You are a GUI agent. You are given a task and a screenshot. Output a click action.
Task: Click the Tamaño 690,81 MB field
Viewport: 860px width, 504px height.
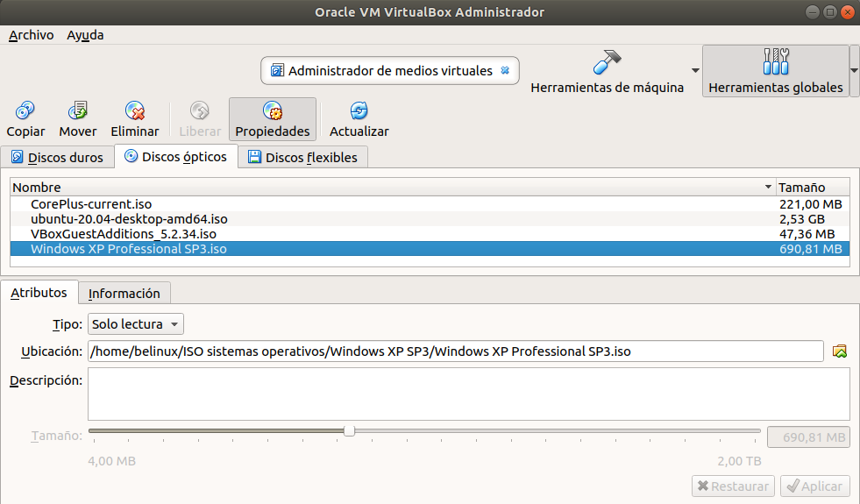pos(808,437)
